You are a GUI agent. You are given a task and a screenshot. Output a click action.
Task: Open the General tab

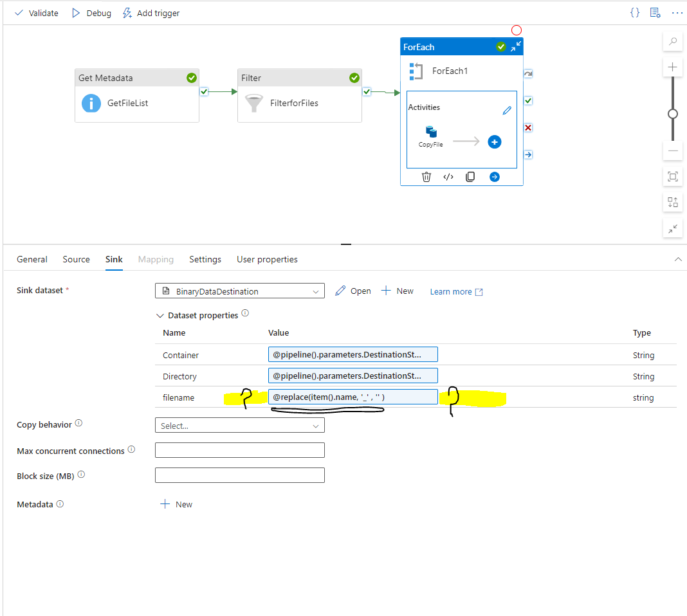[32, 259]
